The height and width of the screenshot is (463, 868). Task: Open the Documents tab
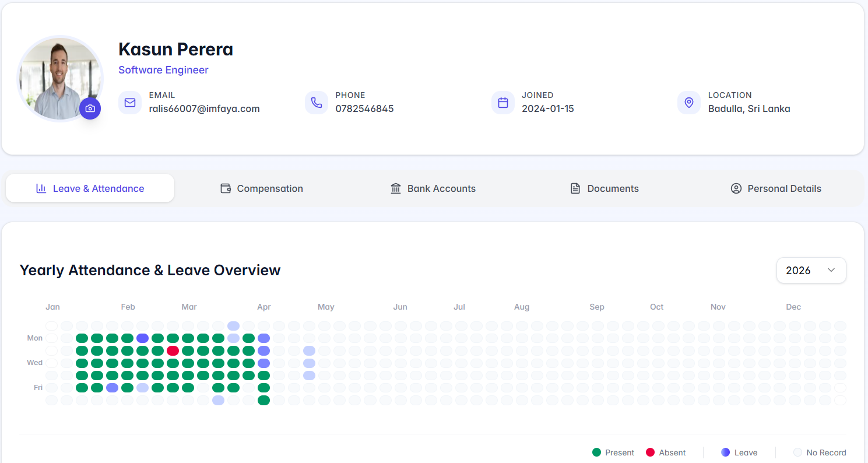pyautogui.click(x=605, y=188)
